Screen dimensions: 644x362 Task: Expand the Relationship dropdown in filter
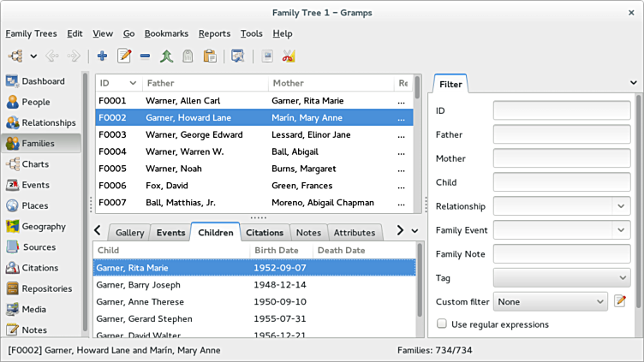(x=621, y=206)
